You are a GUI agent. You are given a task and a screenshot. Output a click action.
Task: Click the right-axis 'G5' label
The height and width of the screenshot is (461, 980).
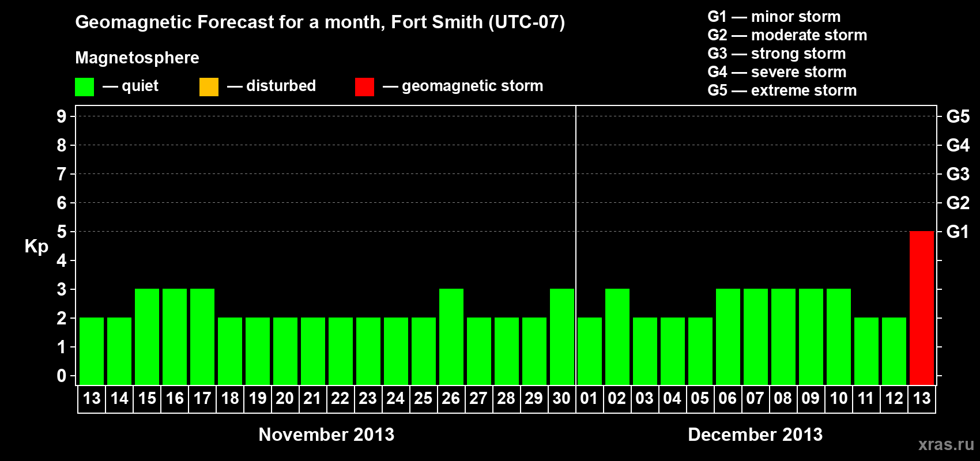tap(958, 116)
